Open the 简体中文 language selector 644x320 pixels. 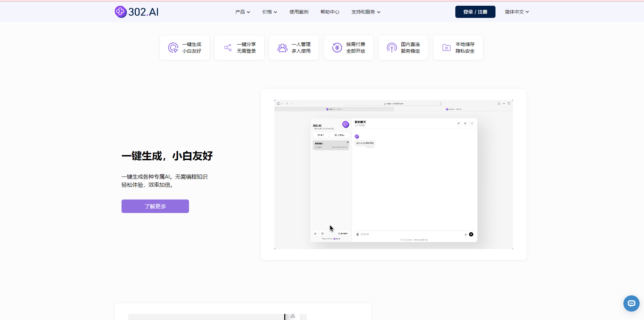[x=517, y=12]
